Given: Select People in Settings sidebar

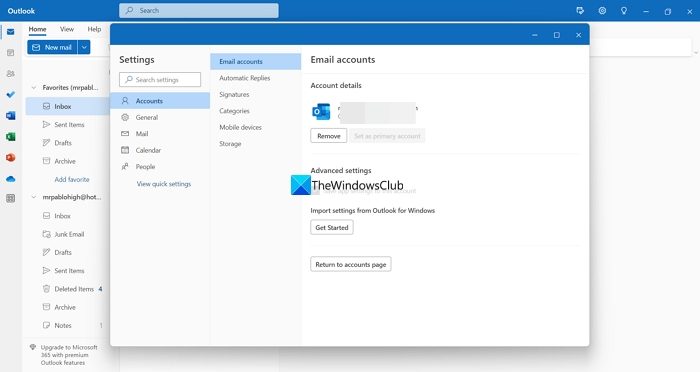Looking at the screenshot, I should click(x=160, y=167).
